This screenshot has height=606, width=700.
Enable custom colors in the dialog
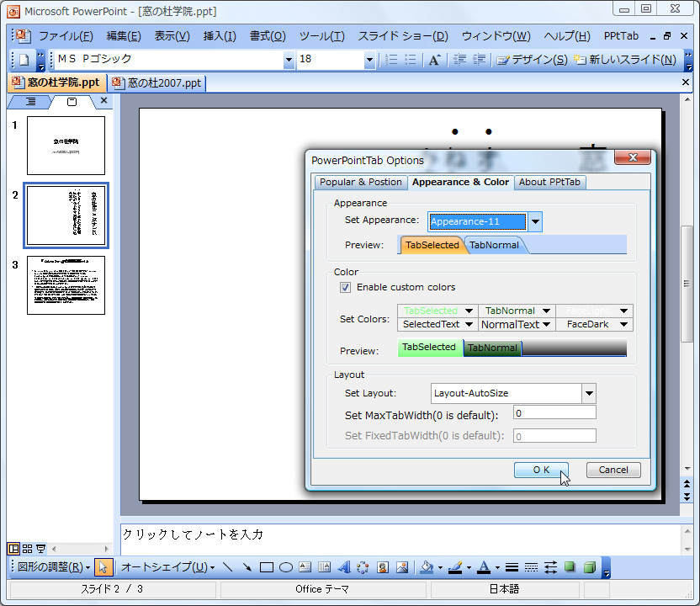(x=345, y=286)
